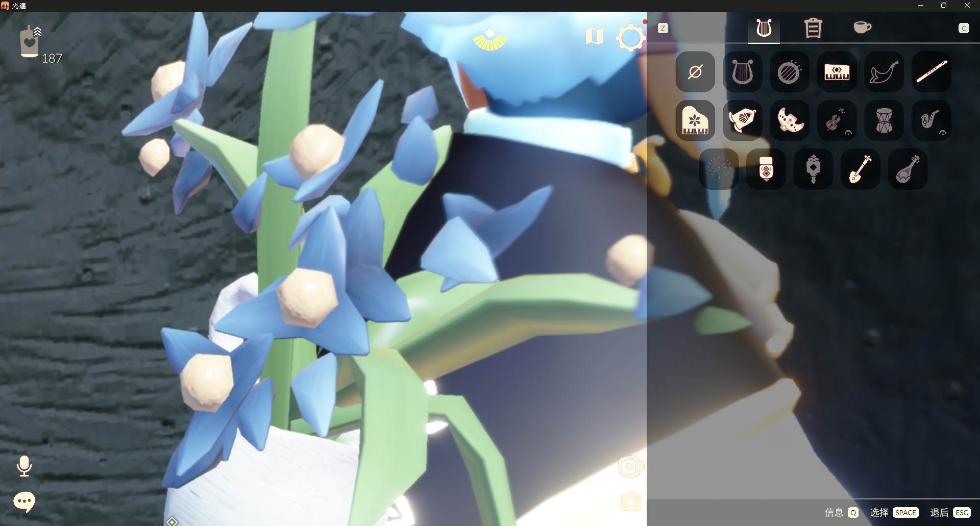Choose the cello instrument
The image size is (980, 526).
[x=837, y=120]
